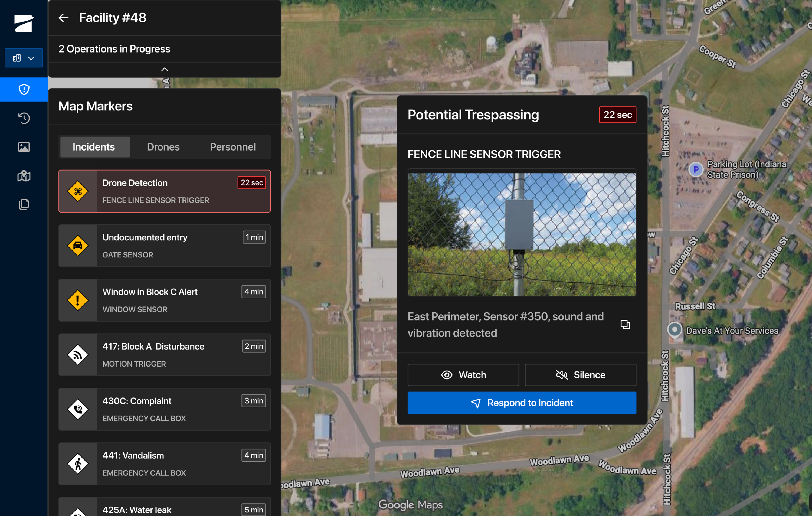Click the WINDOW SENSOR subtitle
812x516 pixels.
click(135, 309)
